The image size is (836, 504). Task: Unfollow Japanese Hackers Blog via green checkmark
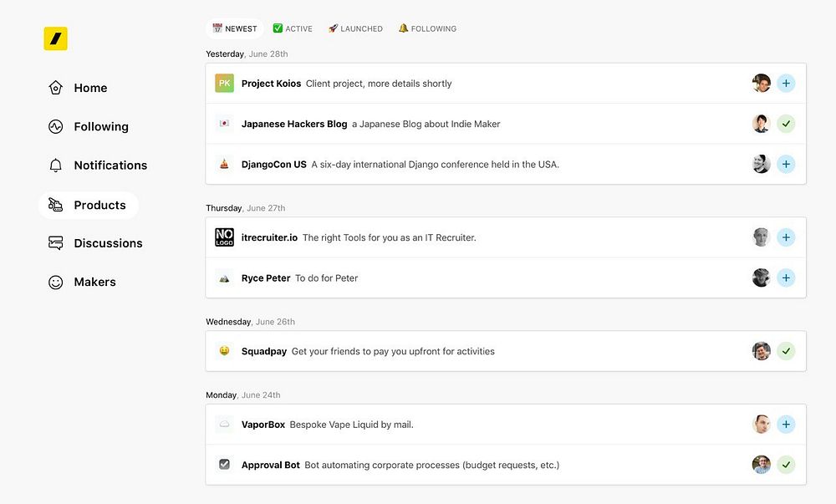[786, 124]
